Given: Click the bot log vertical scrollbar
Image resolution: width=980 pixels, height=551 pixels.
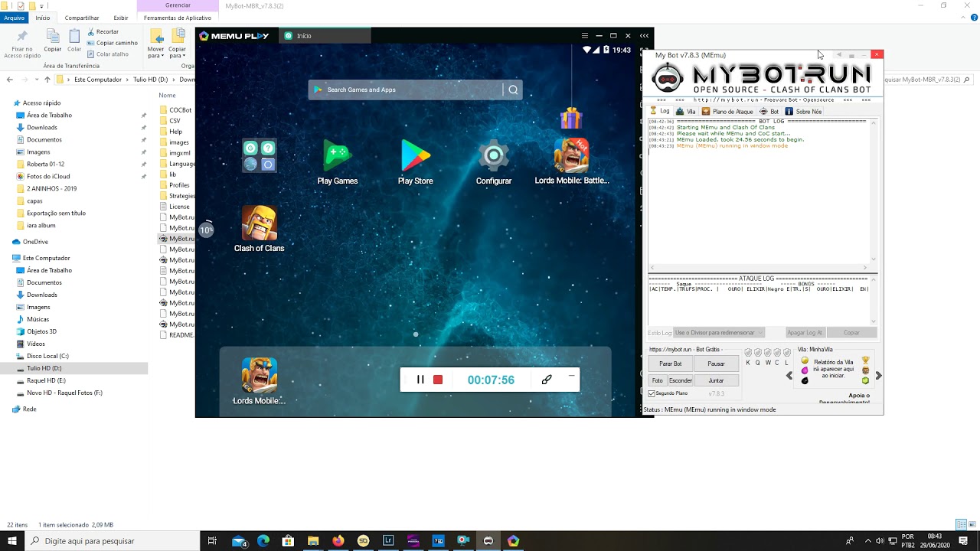Looking at the screenshot, I should click(874, 190).
